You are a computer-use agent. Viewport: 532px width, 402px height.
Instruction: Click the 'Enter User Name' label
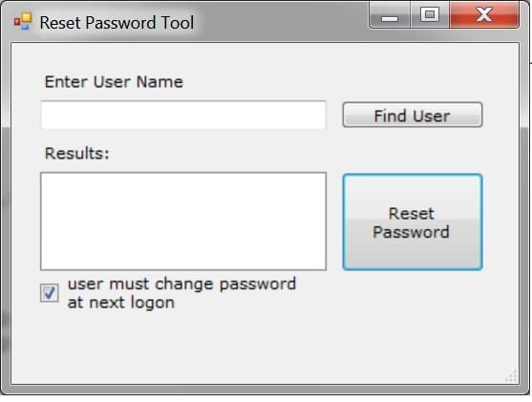tap(114, 82)
